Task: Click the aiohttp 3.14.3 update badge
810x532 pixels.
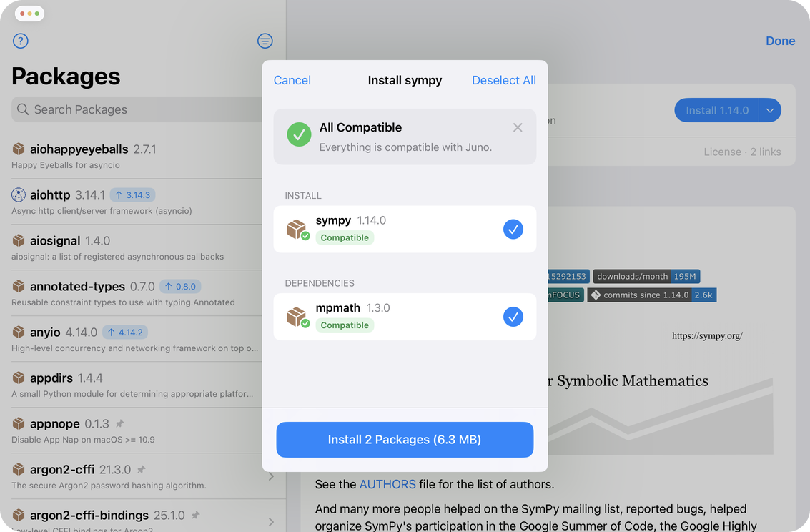Action: point(133,194)
